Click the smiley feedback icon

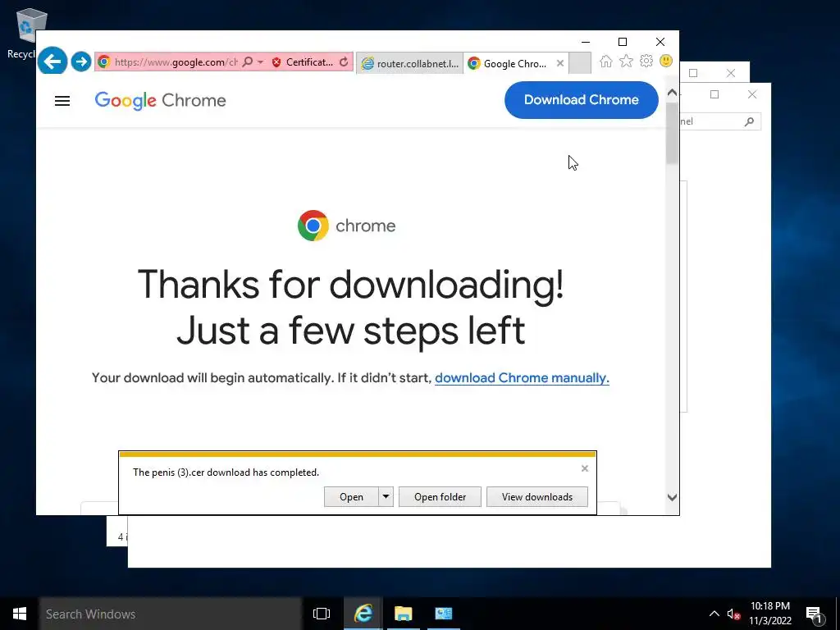pyautogui.click(x=666, y=61)
